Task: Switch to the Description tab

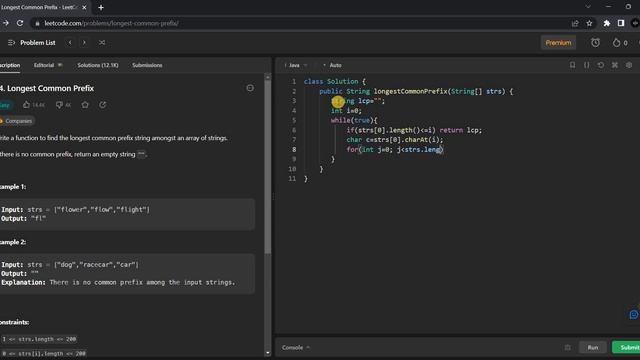Action: pos(10,65)
